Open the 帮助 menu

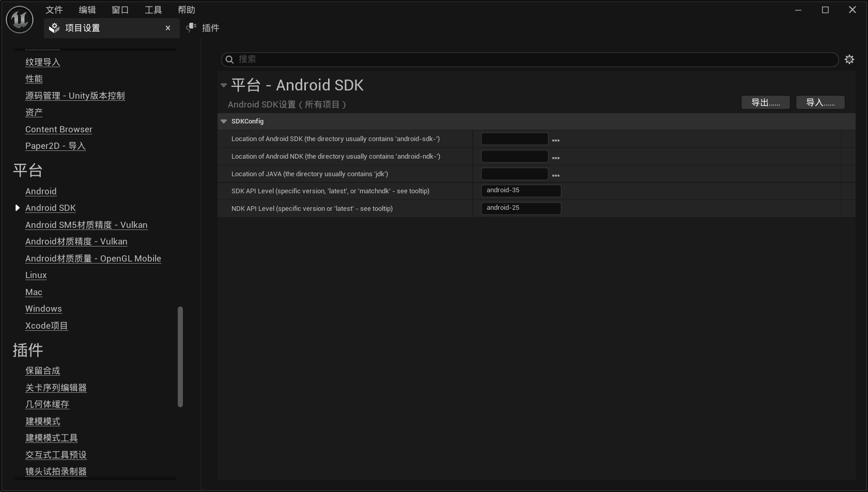tap(187, 10)
